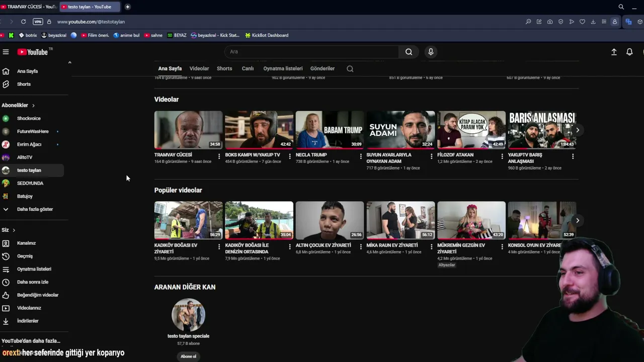The width and height of the screenshot is (644, 362).
Task: Add page to bookmarks with heart icon
Action: [582, 22]
